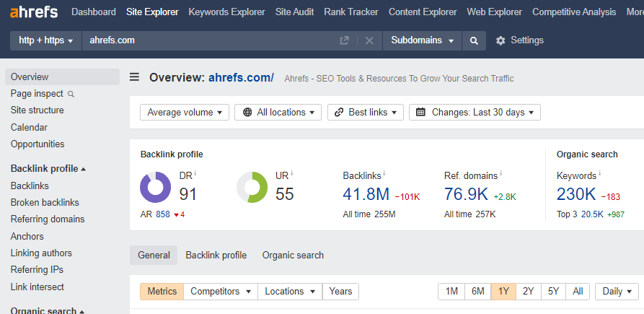
Task: Click magnifier icon beside Page inspect
Action: point(71,94)
